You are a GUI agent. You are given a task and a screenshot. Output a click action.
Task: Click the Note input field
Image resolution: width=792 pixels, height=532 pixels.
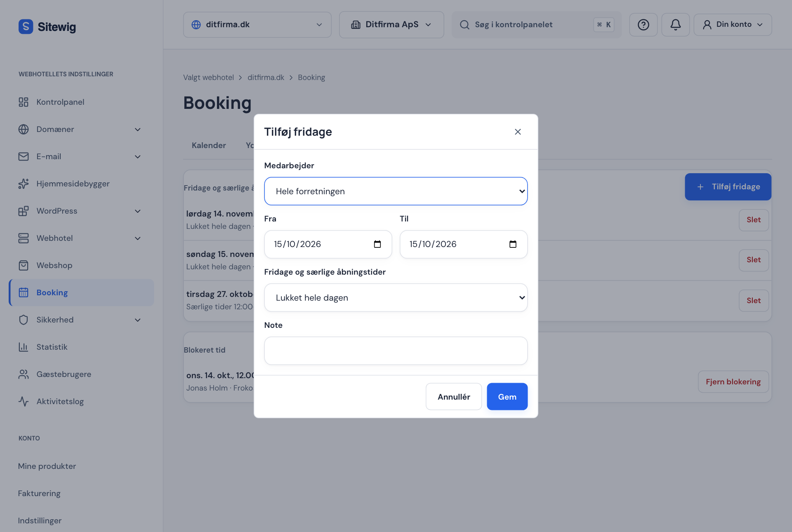[x=396, y=351]
